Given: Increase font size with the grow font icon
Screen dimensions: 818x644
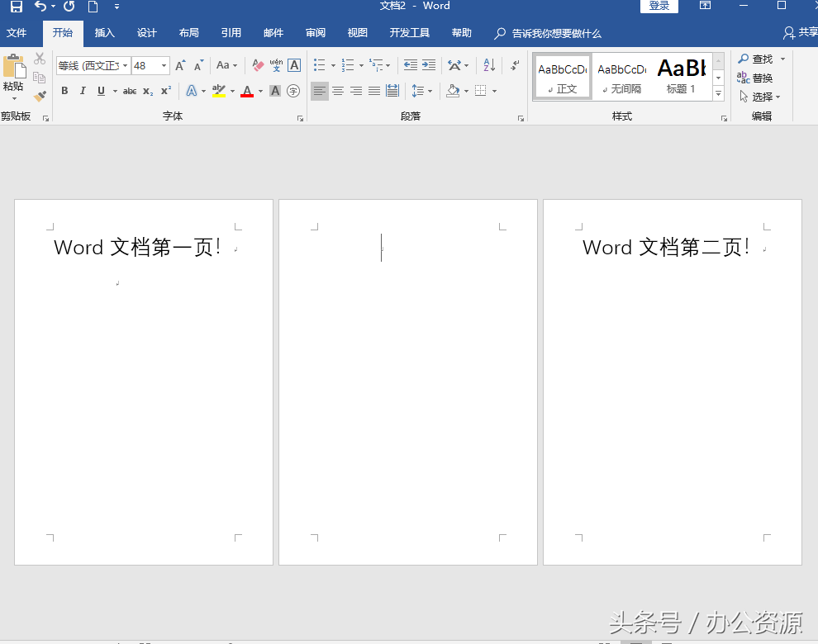Looking at the screenshot, I should (180, 66).
